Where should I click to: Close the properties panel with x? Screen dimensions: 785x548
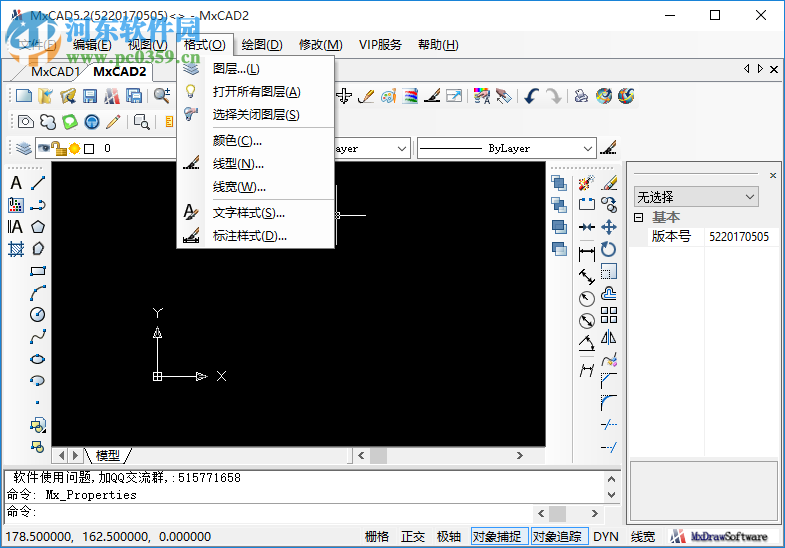[773, 175]
